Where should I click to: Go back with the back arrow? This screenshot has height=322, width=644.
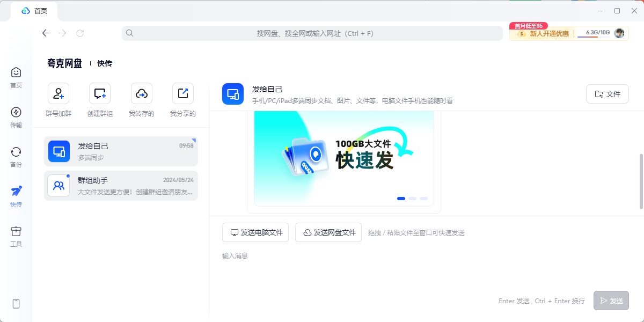[x=46, y=33]
